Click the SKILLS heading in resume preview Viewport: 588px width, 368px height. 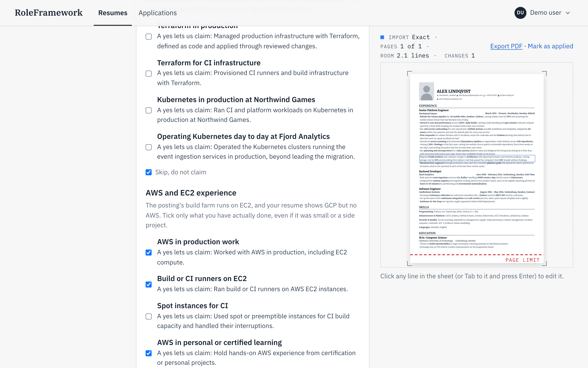424,207
